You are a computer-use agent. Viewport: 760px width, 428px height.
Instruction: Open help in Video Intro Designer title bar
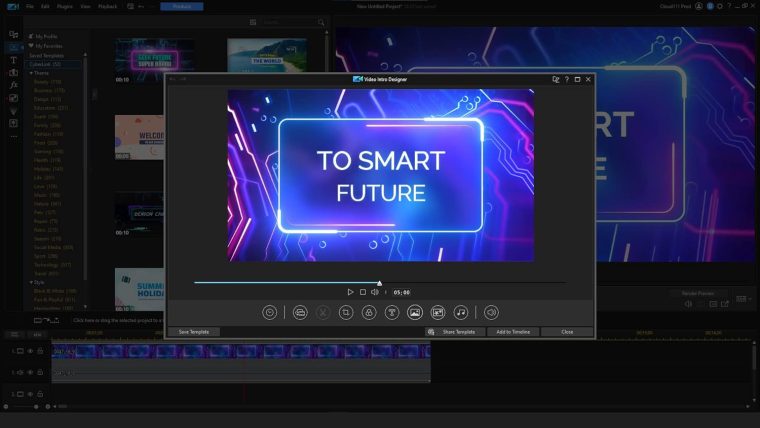click(567, 79)
